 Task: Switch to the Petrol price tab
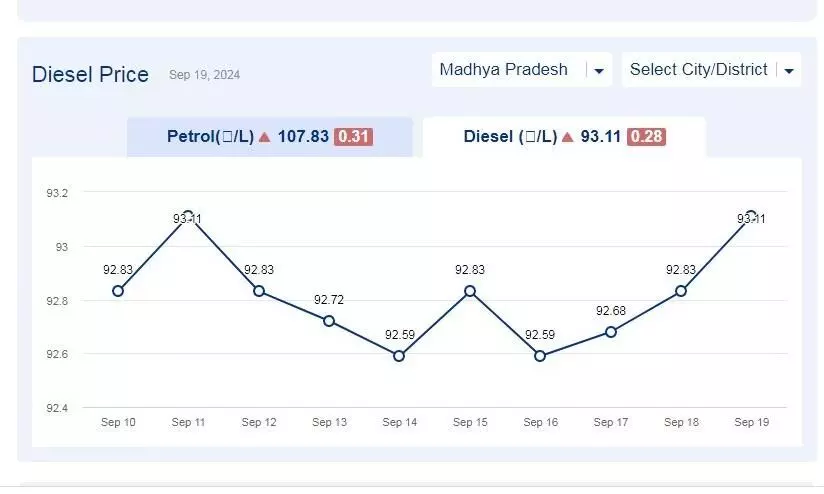tap(270, 137)
